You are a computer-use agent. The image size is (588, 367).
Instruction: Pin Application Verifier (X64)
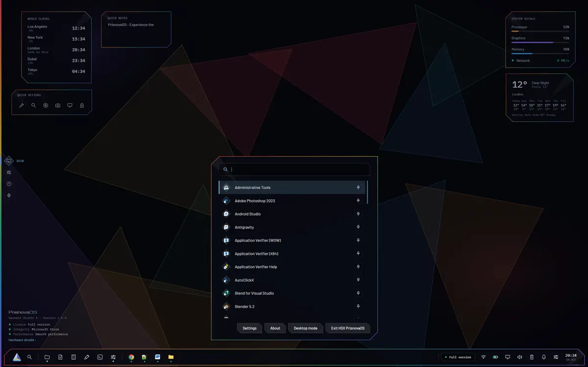(358, 253)
